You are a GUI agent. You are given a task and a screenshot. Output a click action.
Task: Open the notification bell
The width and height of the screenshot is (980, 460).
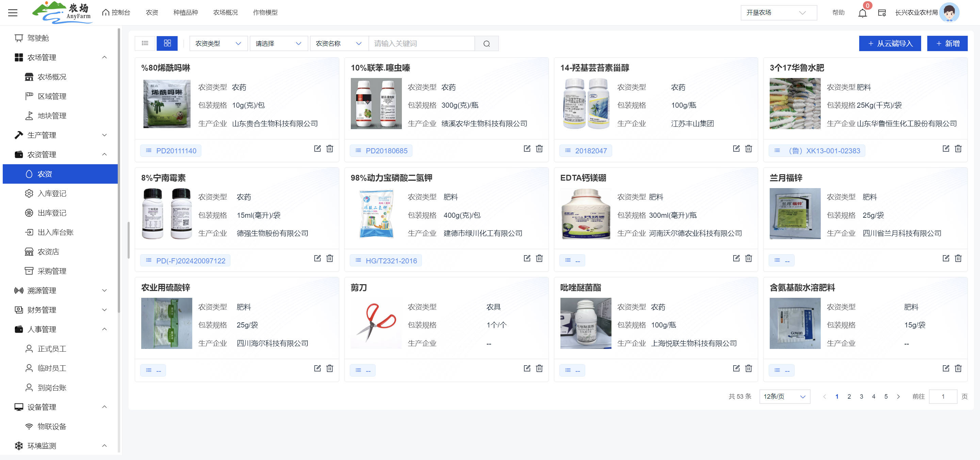[x=862, y=13]
